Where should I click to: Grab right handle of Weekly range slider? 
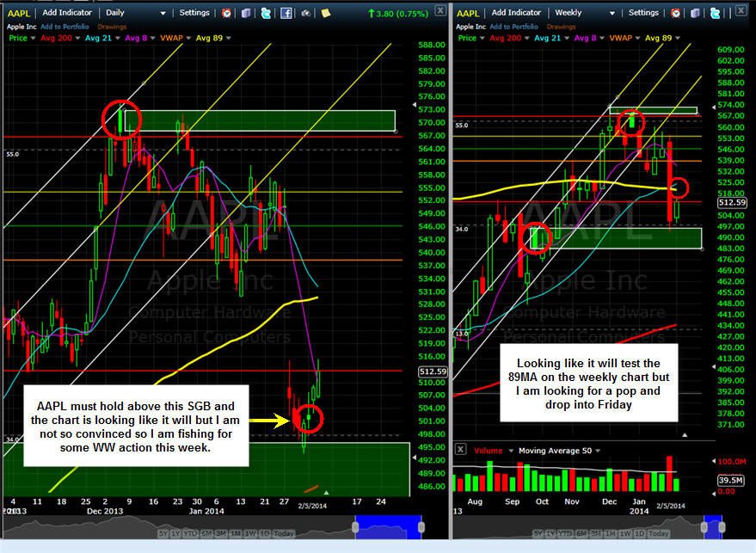(722, 527)
